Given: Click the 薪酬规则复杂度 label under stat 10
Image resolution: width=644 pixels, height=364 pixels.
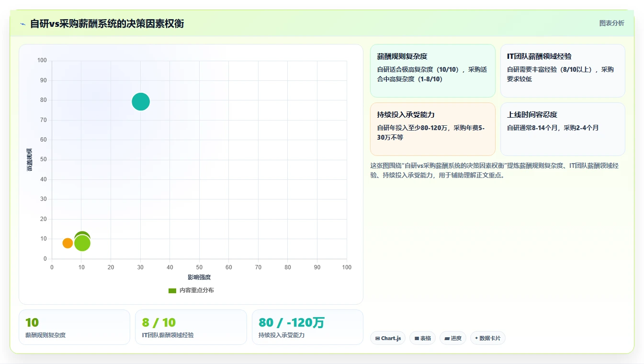Looking at the screenshot, I should click(45, 335).
